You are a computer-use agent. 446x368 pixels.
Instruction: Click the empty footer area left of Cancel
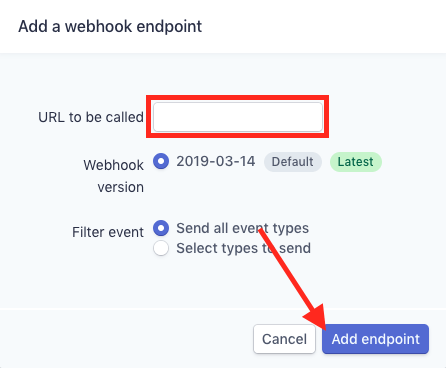[127, 339]
